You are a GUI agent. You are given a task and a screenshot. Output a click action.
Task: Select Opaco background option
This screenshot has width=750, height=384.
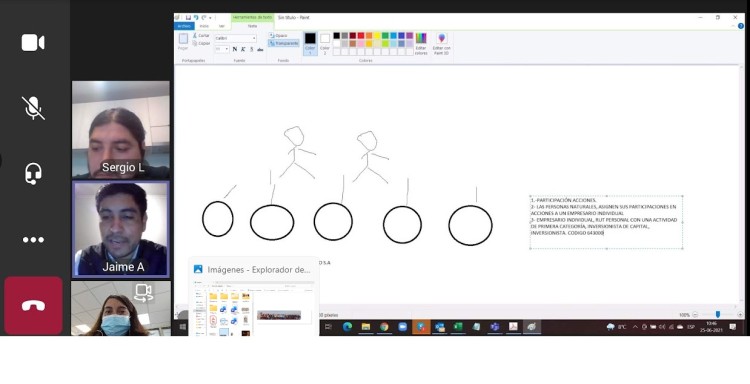click(278, 35)
